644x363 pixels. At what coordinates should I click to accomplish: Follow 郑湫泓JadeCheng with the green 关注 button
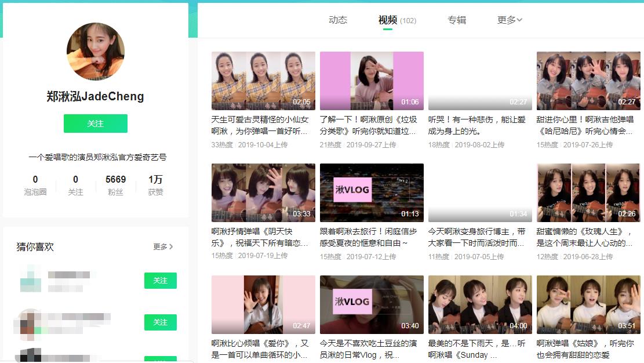[x=95, y=124]
